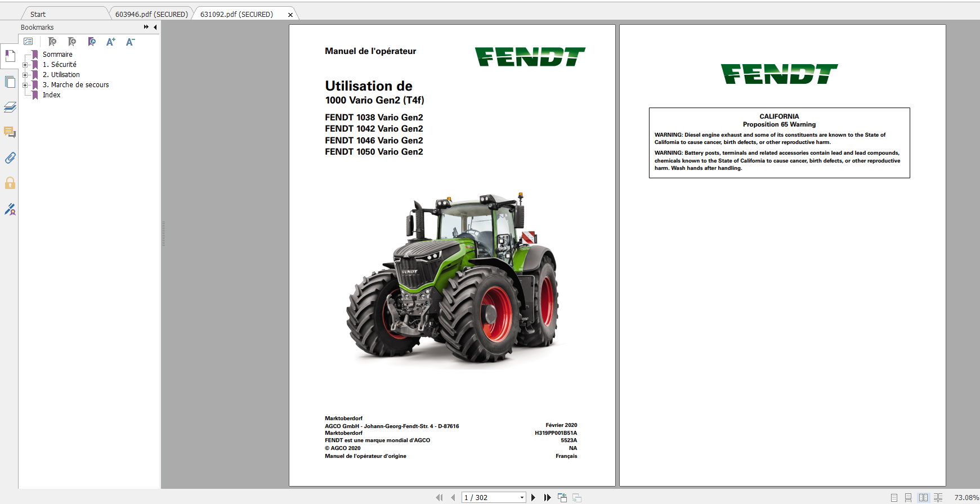
Task: Open the Pages thumbnails panel icon
Action: coord(10,82)
